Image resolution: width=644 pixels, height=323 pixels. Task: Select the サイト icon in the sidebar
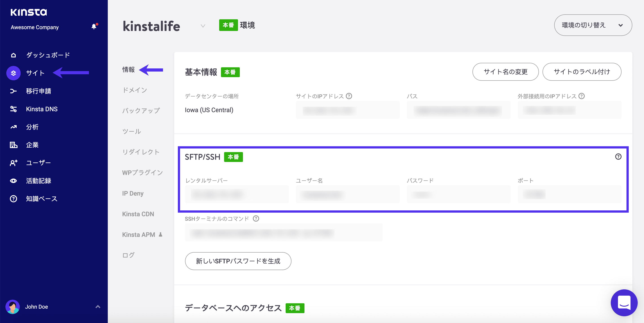[x=13, y=73]
